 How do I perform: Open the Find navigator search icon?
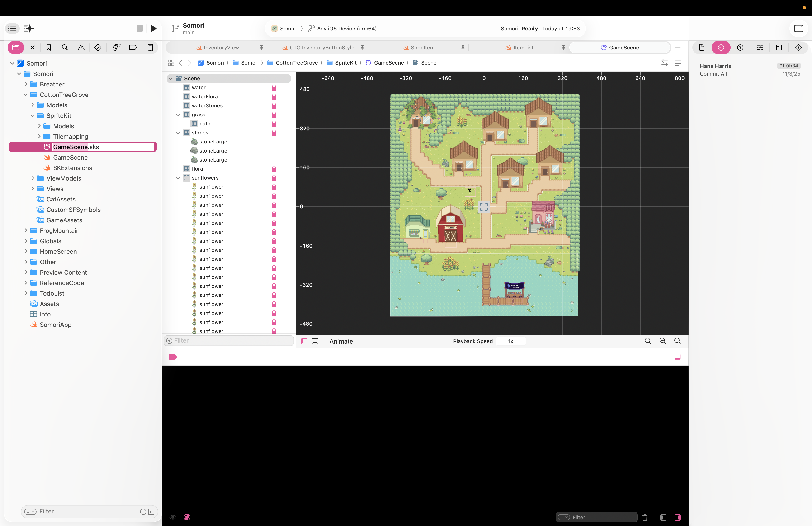click(65, 48)
